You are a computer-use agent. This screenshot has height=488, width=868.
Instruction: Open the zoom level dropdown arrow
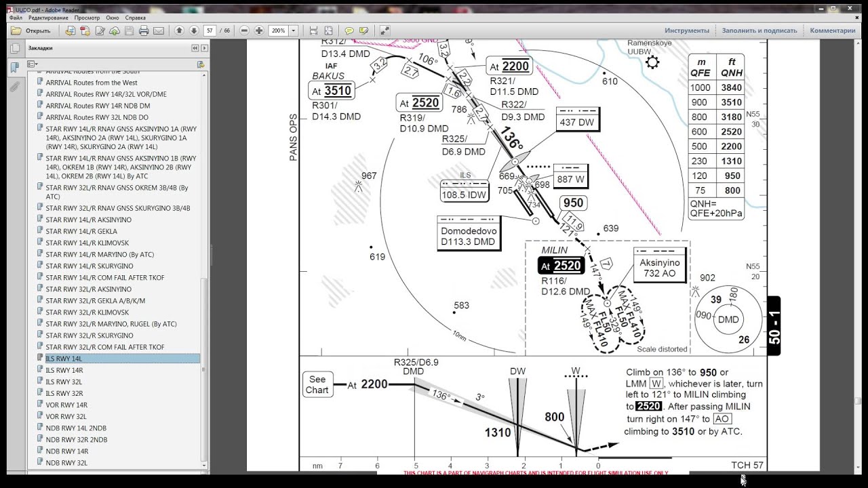tap(294, 30)
